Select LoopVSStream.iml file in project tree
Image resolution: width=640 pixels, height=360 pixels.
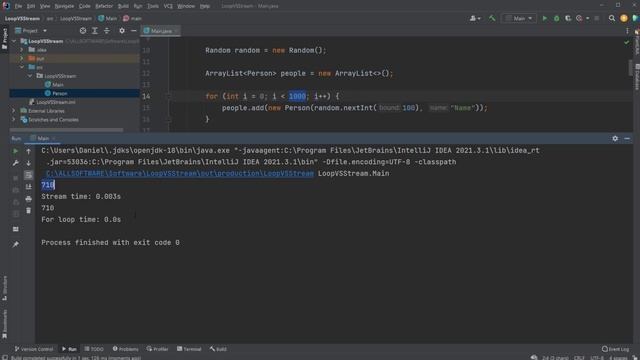pyautogui.click(x=56, y=102)
